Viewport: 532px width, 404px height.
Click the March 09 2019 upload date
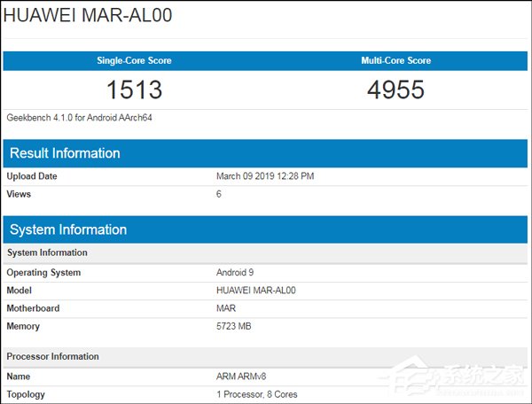265,176
